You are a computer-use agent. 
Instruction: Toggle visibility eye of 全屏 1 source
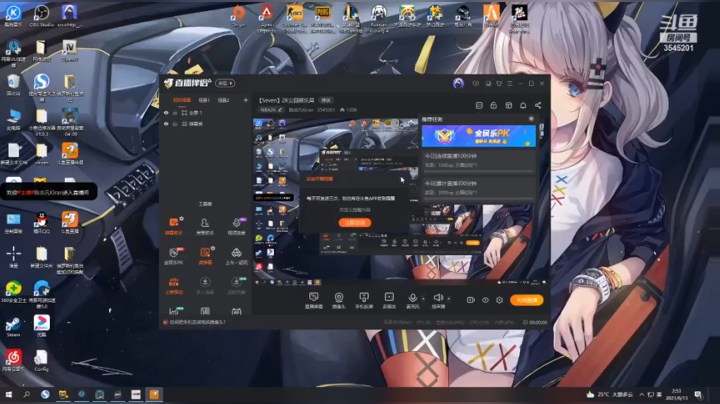(x=166, y=112)
